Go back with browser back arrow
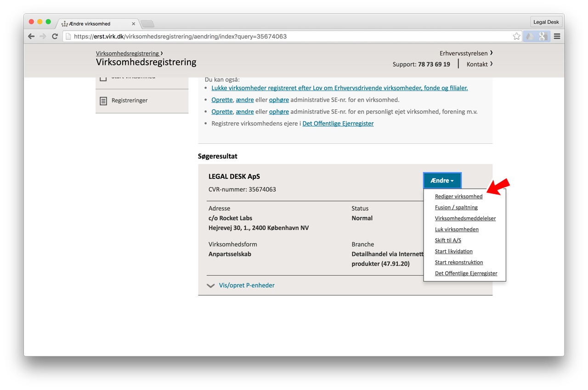This screenshot has height=390, width=588. 31,36
